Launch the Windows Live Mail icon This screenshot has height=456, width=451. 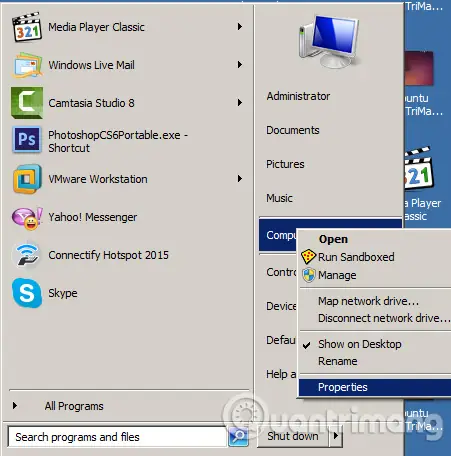(27, 65)
